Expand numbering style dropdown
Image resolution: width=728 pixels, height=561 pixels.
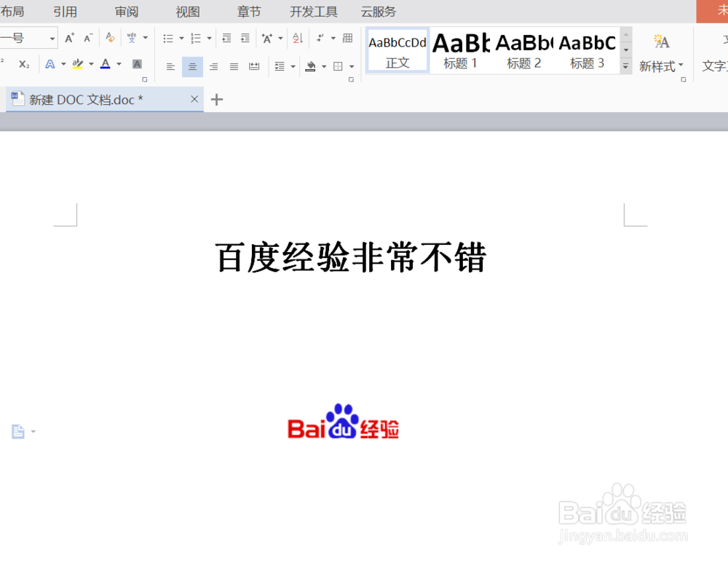(210, 38)
